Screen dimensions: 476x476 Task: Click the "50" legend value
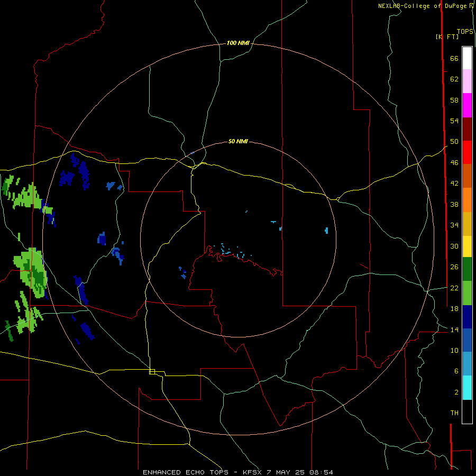coord(454,141)
